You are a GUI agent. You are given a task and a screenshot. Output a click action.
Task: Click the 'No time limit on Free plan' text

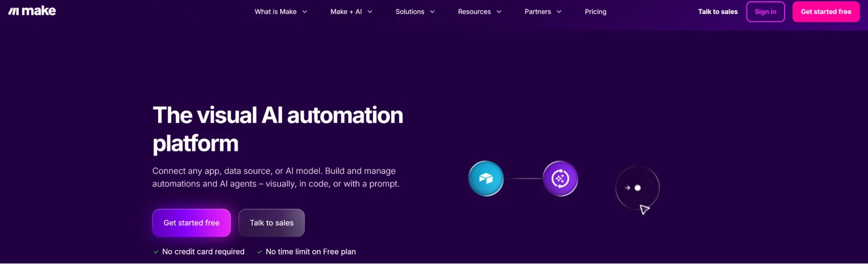coord(311,252)
